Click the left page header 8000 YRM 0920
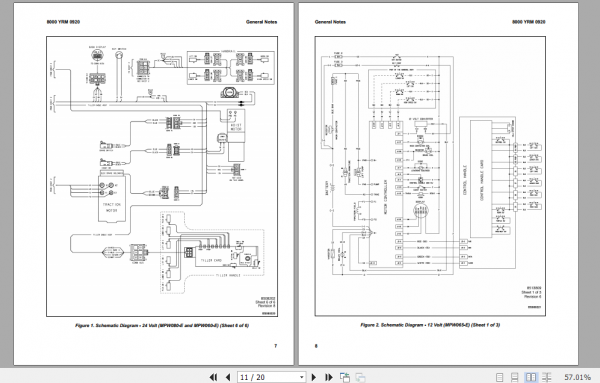This screenshot has width=600, height=383. click(63, 22)
